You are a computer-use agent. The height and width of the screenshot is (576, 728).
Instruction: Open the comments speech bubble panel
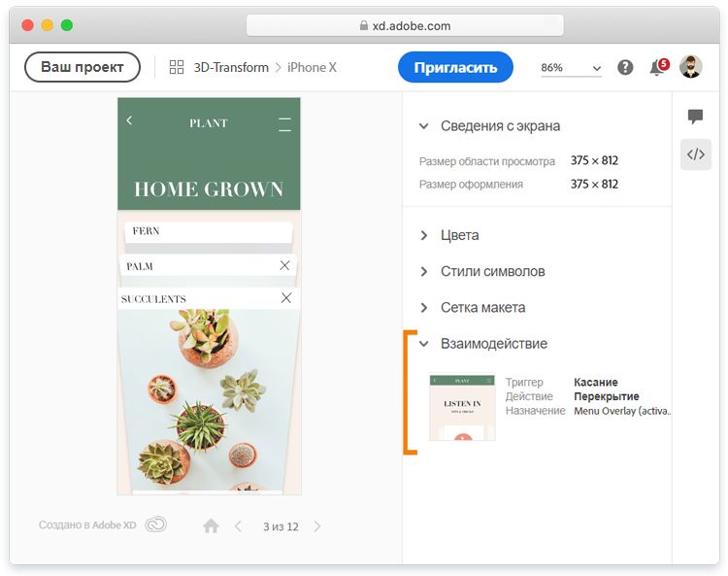pyautogui.click(x=695, y=117)
